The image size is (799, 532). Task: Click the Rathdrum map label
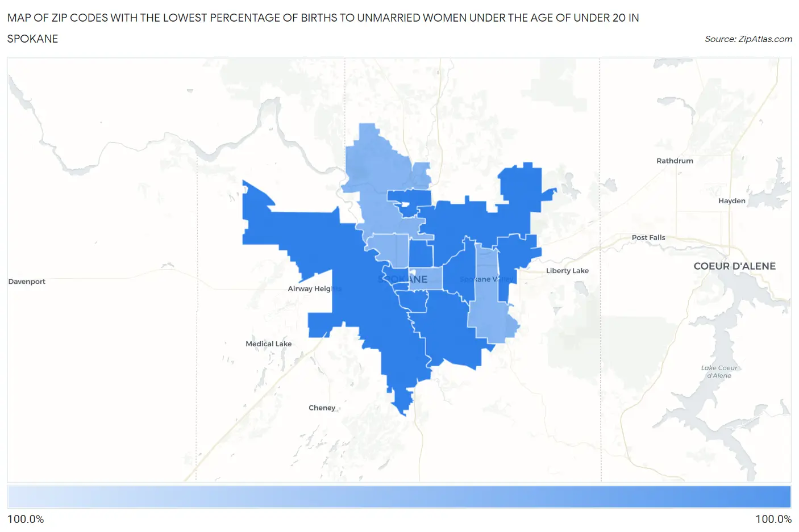pyautogui.click(x=675, y=161)
